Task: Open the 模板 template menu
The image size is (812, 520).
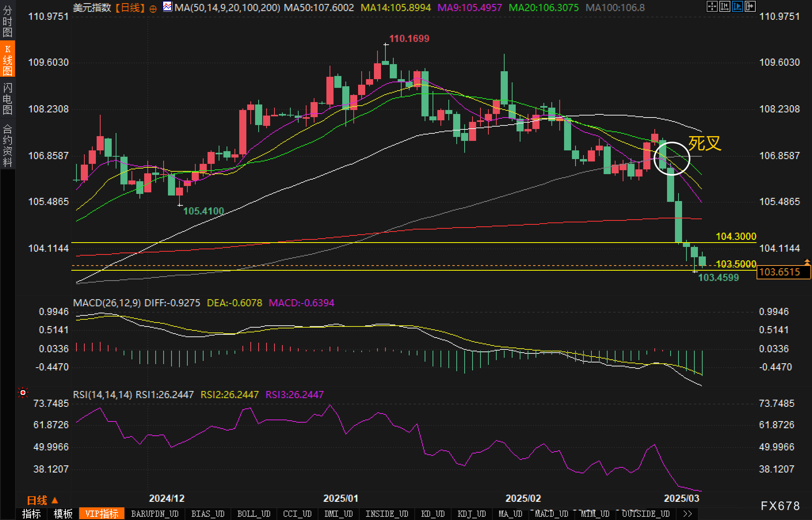Action: (63, 514)
